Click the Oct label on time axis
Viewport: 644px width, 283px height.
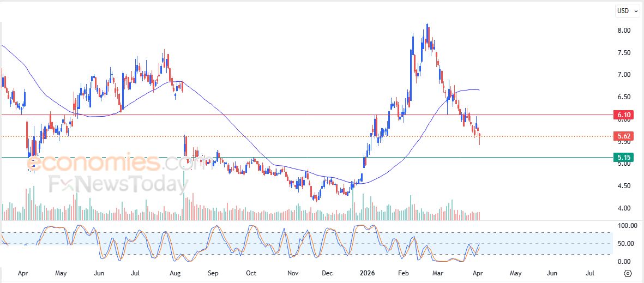pyautogui.click(x=251, y=273)
